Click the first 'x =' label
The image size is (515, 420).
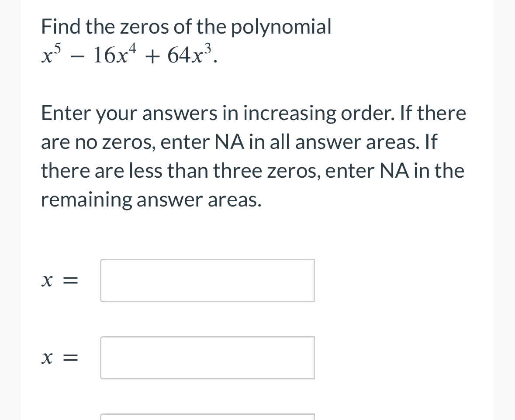tap(59, 281)
